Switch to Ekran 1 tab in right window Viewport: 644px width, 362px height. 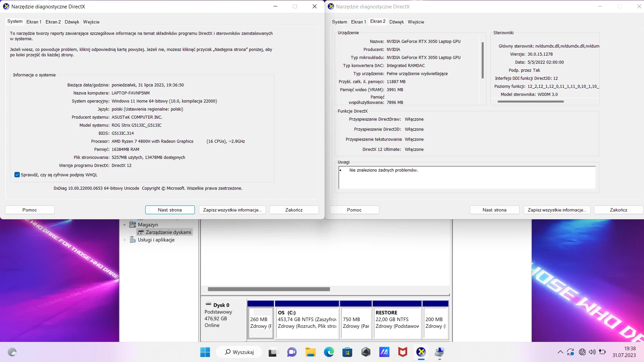pos(359,22)
